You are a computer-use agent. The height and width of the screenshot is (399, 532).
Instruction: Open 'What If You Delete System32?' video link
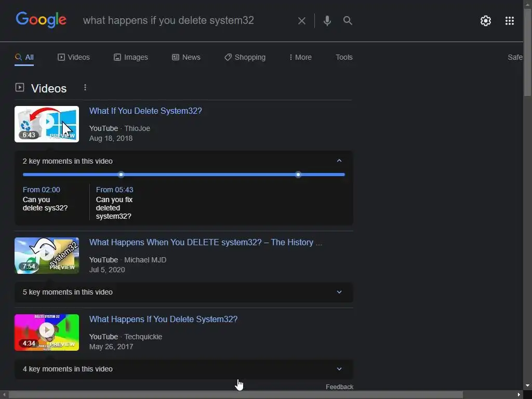coord(145,111)
